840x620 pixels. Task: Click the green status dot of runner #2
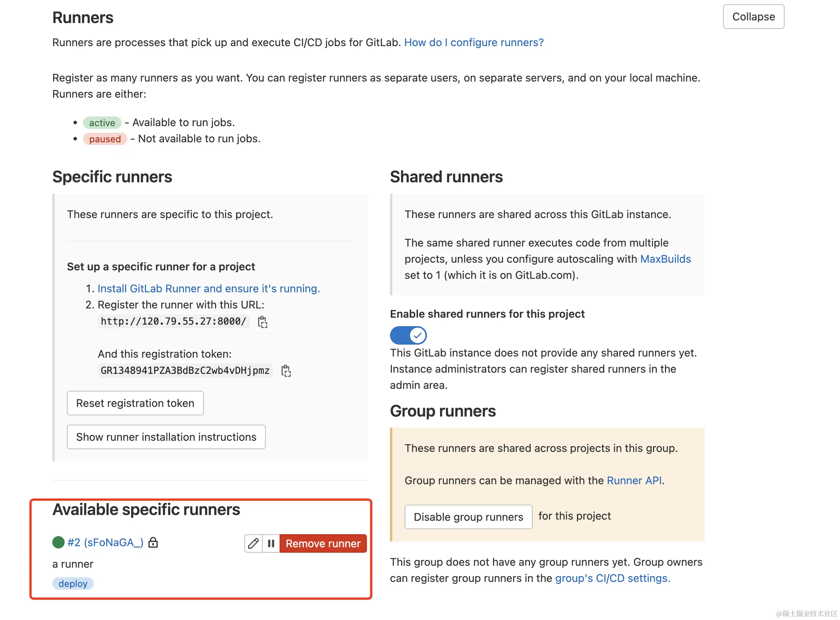click(x=58, y=542)
